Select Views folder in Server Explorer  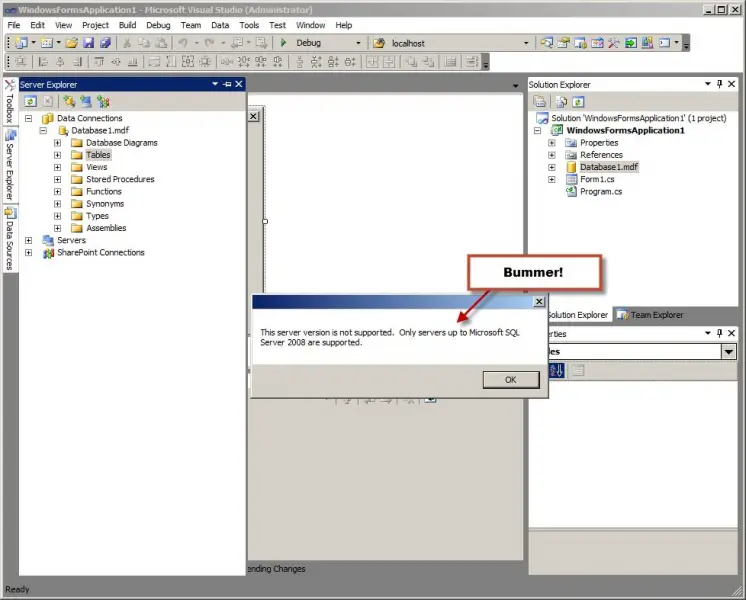tap(96, 167)
